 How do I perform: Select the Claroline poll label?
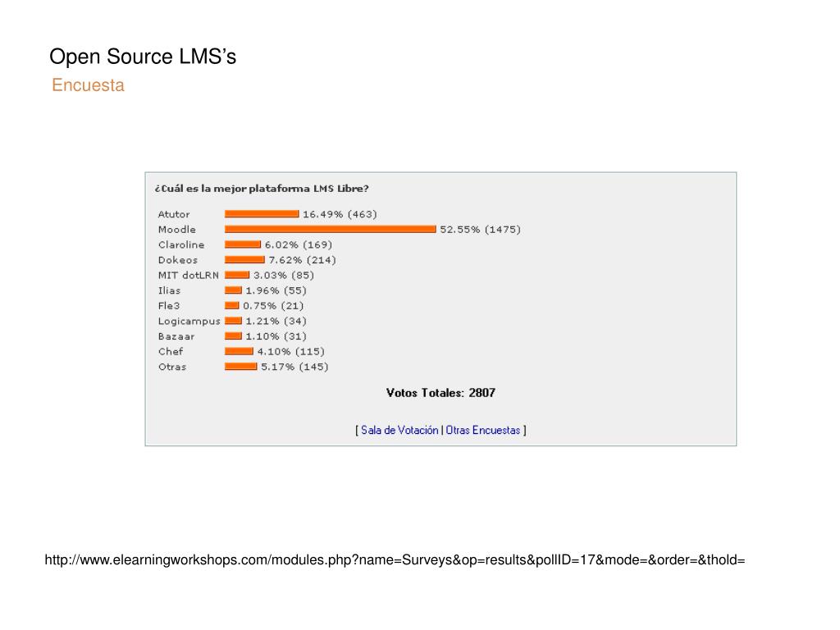(x=181, y=244)
